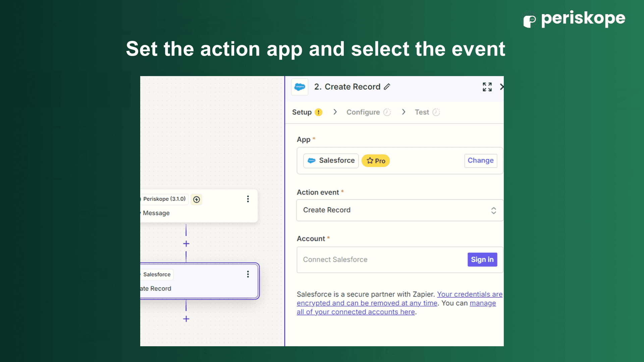Collapse the panel with the right arrow

point(501,87)
